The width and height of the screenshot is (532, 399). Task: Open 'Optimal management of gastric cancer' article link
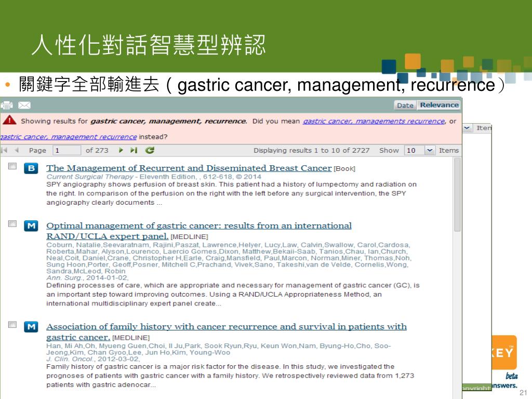tap(199, 231)
